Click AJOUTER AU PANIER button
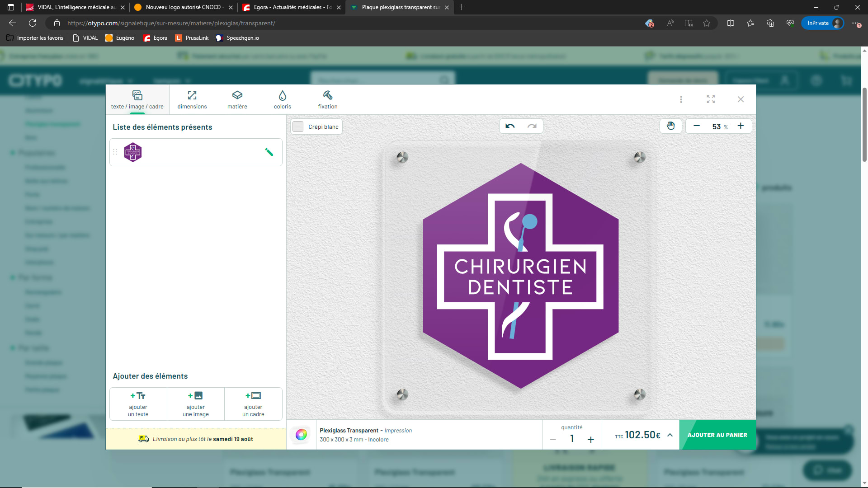Screen dimensions: 868x488 (717, 435)
